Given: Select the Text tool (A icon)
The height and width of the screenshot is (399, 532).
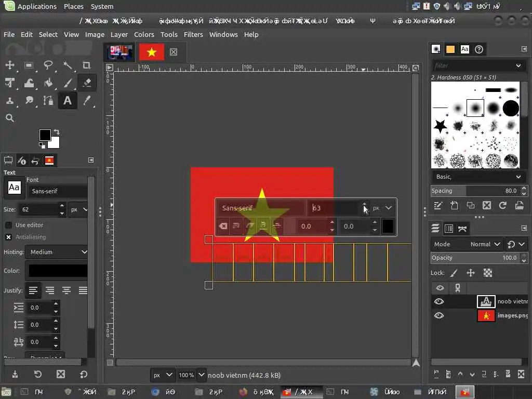Looking at the screenshot, I should (68, 100).
